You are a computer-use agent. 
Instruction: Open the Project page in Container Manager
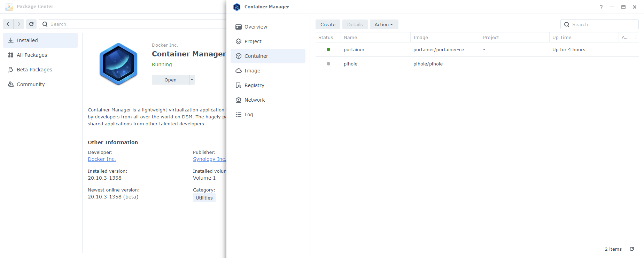click(268, 41)
